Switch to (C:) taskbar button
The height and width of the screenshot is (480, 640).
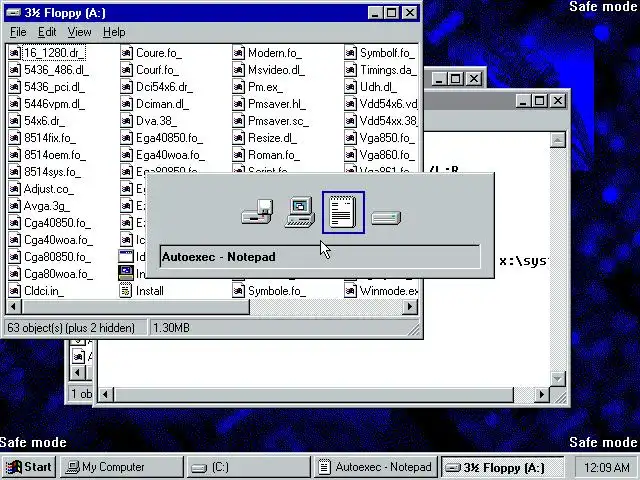249,467
